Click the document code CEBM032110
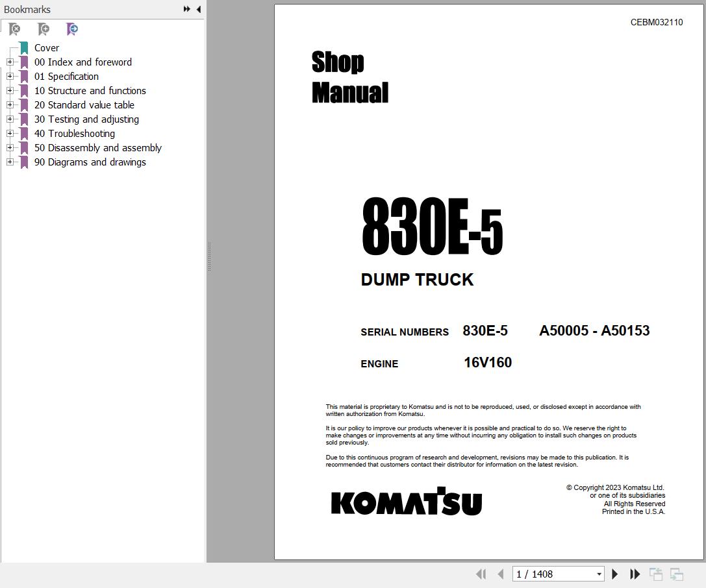 pyautogui.click(x=657, y=22)
